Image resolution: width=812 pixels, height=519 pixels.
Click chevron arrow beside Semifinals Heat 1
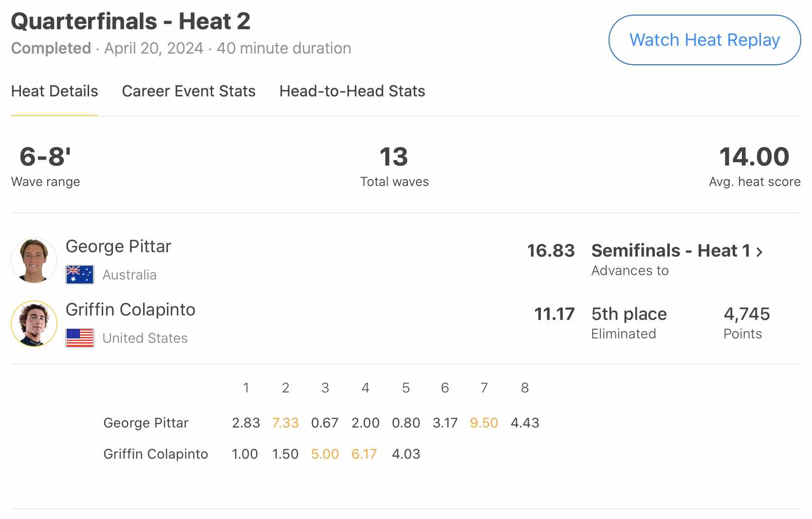759,252
